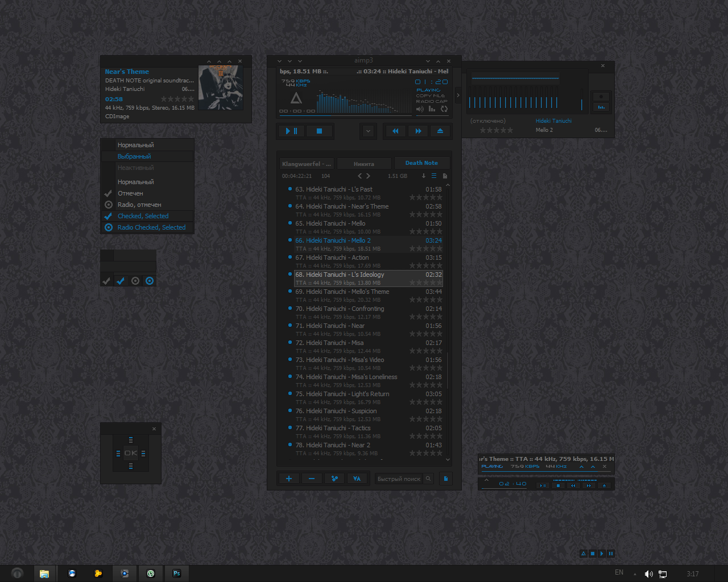The height and width of the screenshot is (582, 728).
Task: Click the document icon in playlist header
Action: click(x=445, y=176)
